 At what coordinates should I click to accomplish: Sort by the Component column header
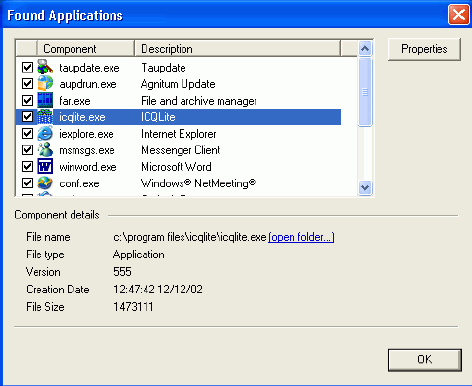pyautogui.click(x=85, y=49)
